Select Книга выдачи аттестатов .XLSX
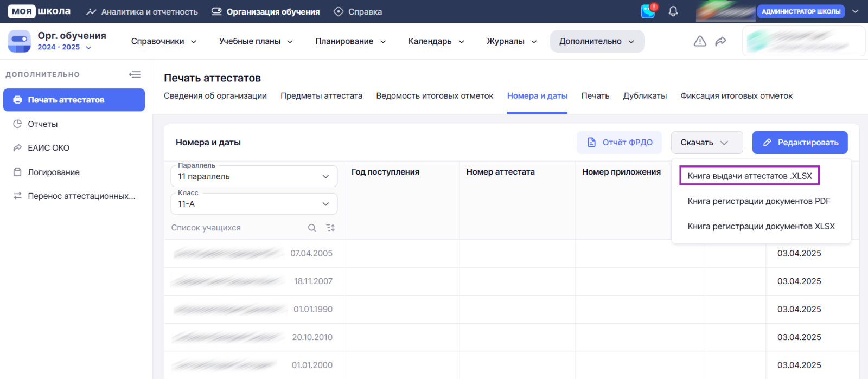 (x=749, y=176)
